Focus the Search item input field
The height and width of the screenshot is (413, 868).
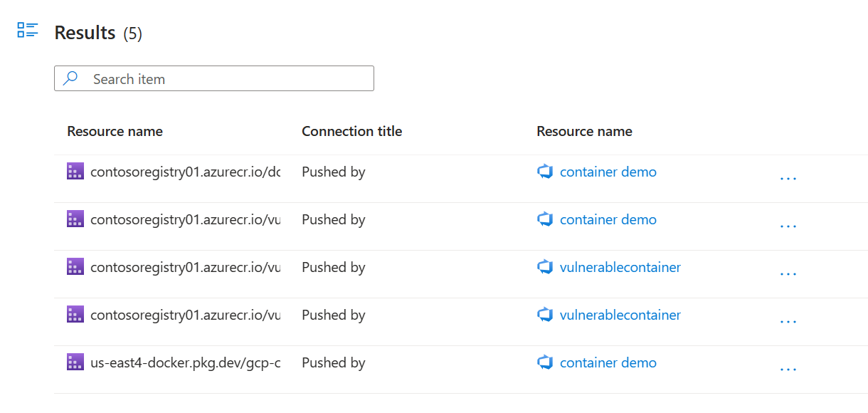click(214, 78)
